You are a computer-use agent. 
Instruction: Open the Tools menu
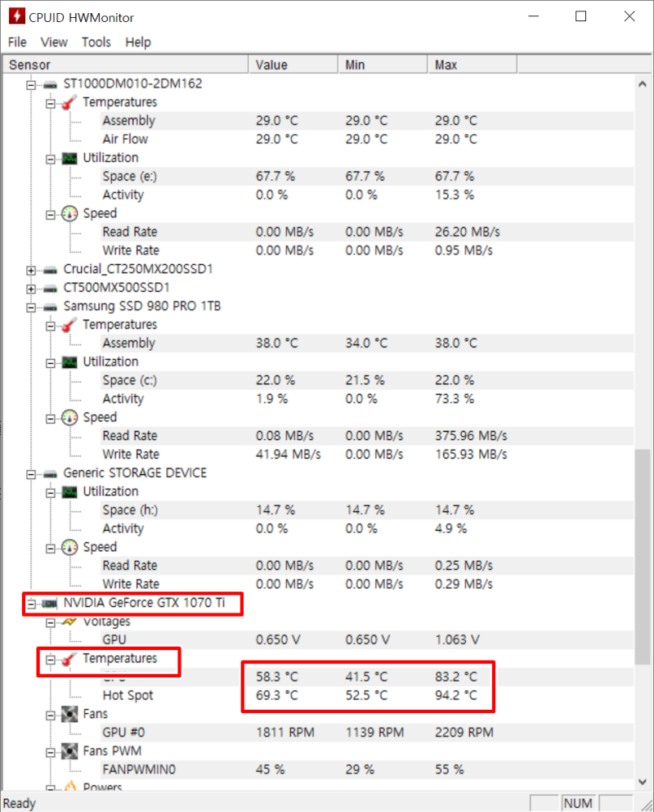pos(96,42)
